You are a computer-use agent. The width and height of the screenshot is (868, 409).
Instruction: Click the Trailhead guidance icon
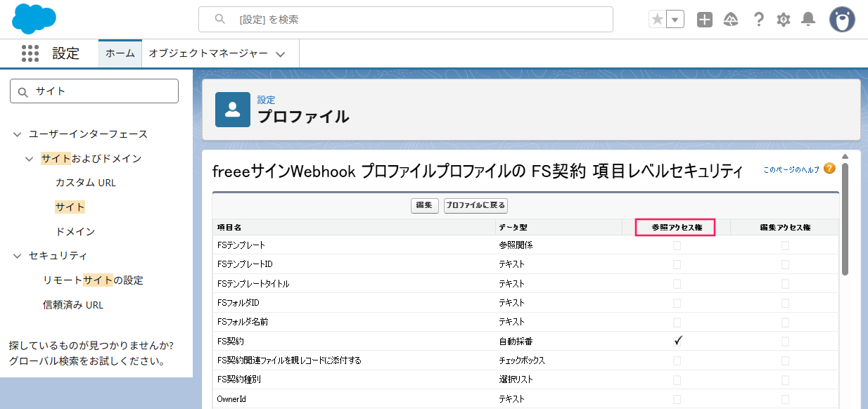732,20
